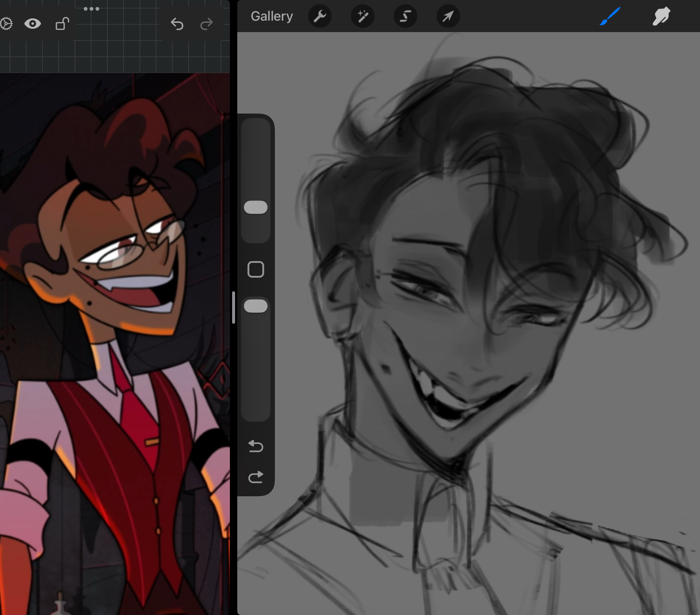Activate the Transform arrow tool
Screen dimensions: 700x615
click(x=448, y=16)
